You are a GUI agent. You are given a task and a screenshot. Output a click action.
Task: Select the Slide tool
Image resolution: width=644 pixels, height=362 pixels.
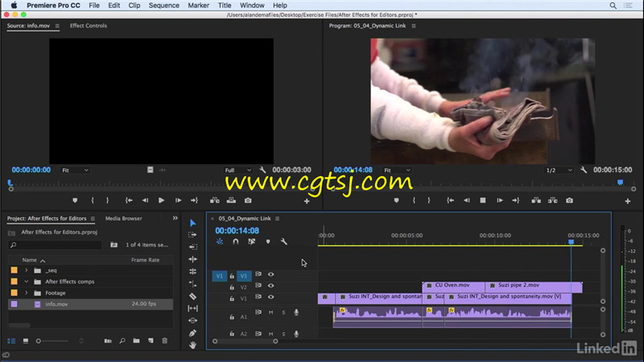pos(192,320)
